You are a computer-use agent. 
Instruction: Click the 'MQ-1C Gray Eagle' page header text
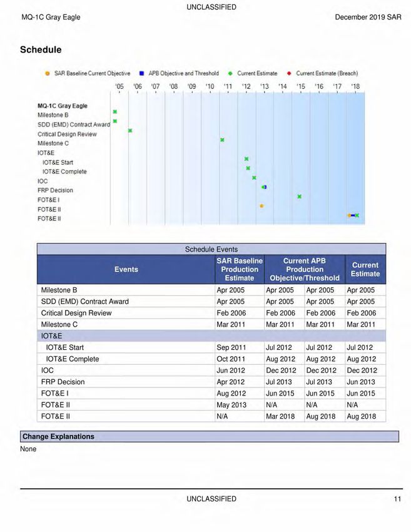pos(51,18)
